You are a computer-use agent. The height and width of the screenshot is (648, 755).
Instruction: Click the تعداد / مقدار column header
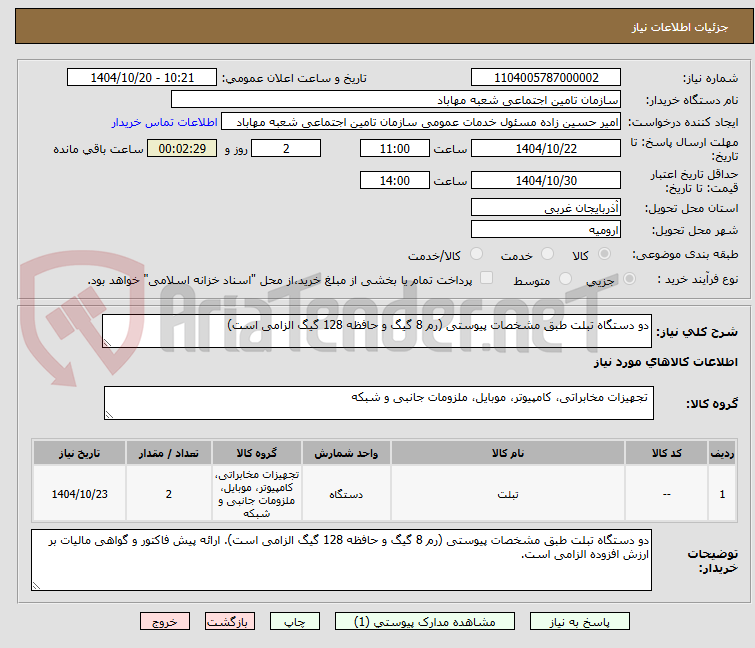click(x=169, y=453)
